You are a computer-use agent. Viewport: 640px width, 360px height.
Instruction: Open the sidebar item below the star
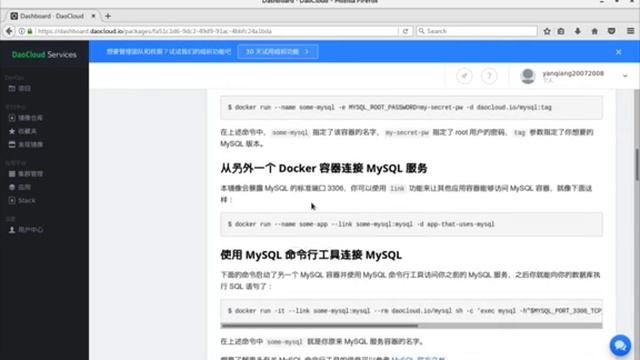tap(25, 144)
